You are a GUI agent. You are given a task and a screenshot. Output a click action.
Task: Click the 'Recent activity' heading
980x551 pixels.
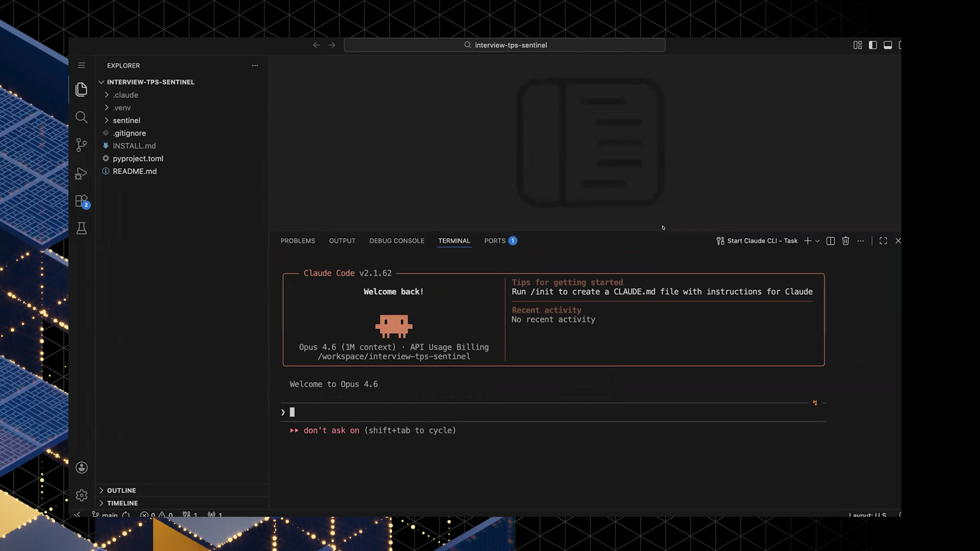tap(546, 310)
